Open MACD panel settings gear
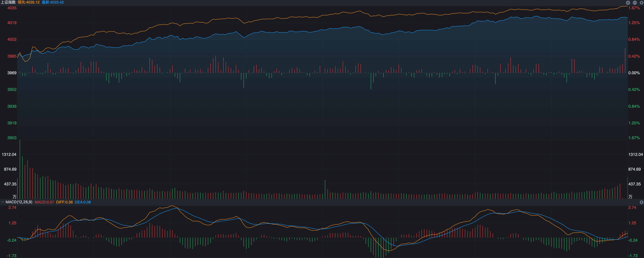This screenshot has height=258, width=644. coord(641,202)
